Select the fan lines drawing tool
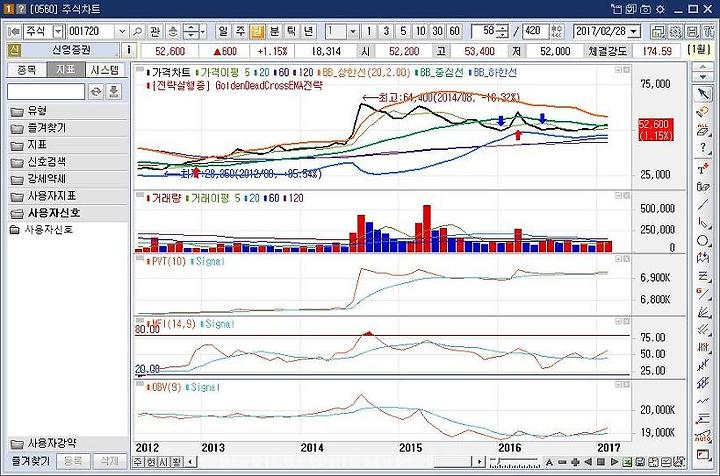This screenshot has height=476, width=720. pos(703,312)
